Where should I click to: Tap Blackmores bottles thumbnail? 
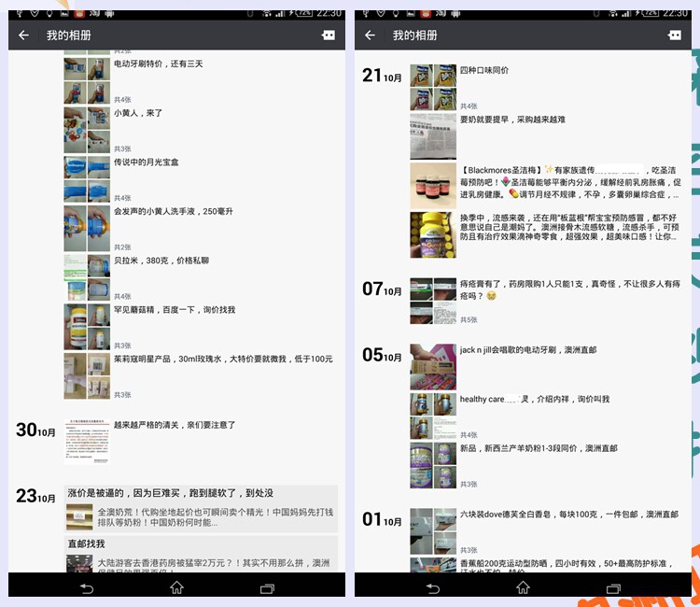click(x=433, y=185)
